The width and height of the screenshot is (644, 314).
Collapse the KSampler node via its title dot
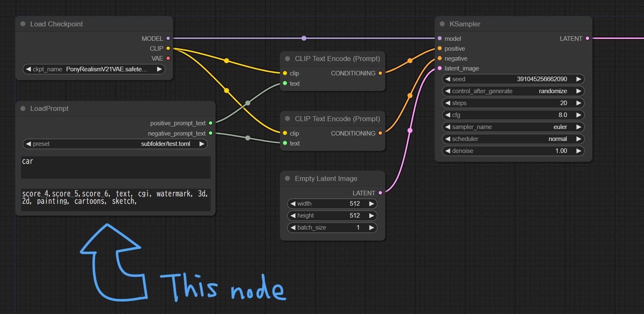point(442,24)
